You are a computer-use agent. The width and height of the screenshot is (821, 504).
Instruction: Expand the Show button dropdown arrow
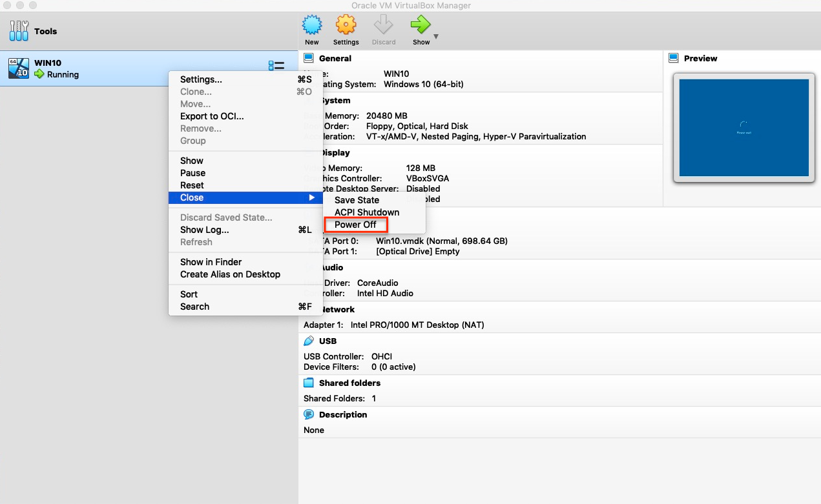point(436,37)
